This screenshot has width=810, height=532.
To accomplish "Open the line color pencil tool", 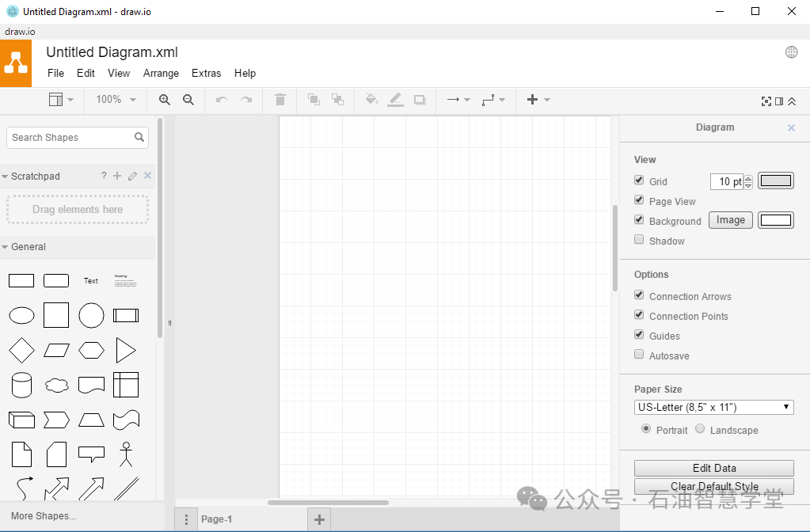I will click(395, 99).
